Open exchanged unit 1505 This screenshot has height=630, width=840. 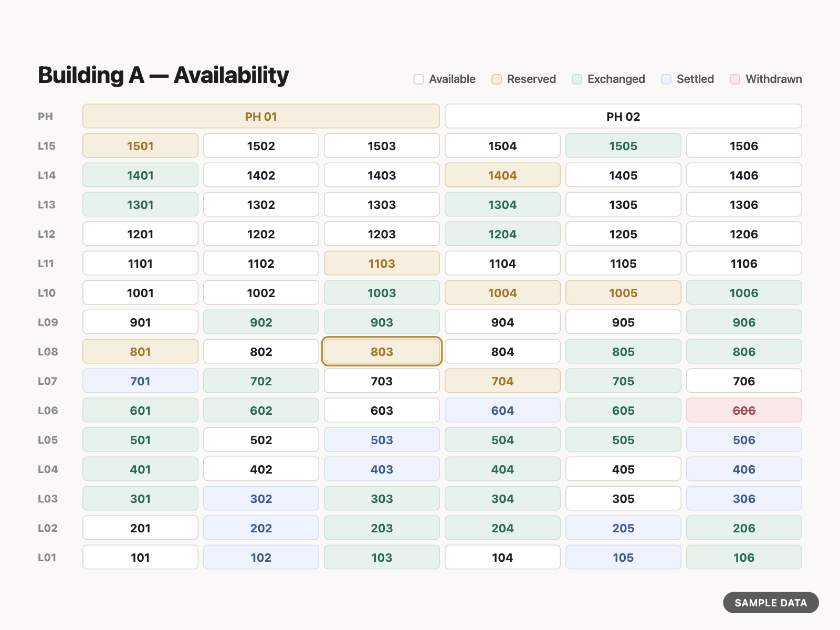623,145
